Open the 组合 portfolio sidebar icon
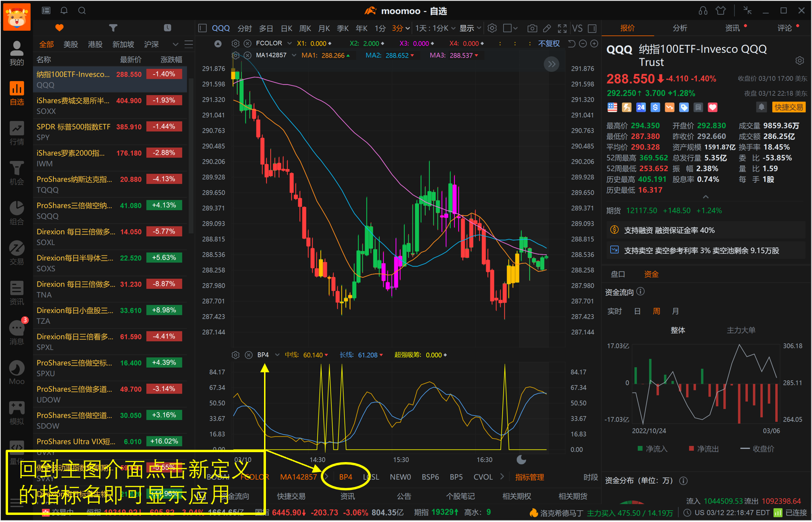Screen dimensions: 812x522 17,212
